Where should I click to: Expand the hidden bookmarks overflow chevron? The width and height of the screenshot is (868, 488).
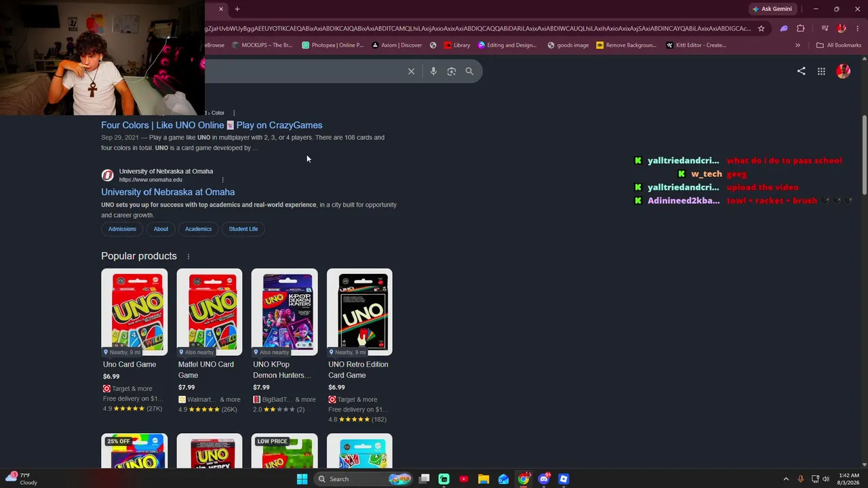click(x=797, y=45)
